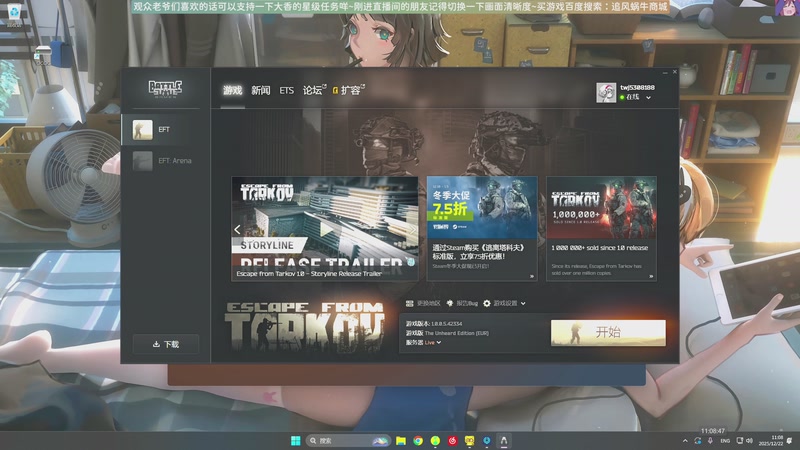Open the green round app in taskbar
Image resolution: width=800 pixels, height=450 pixels.
click(x=435, y=440)
